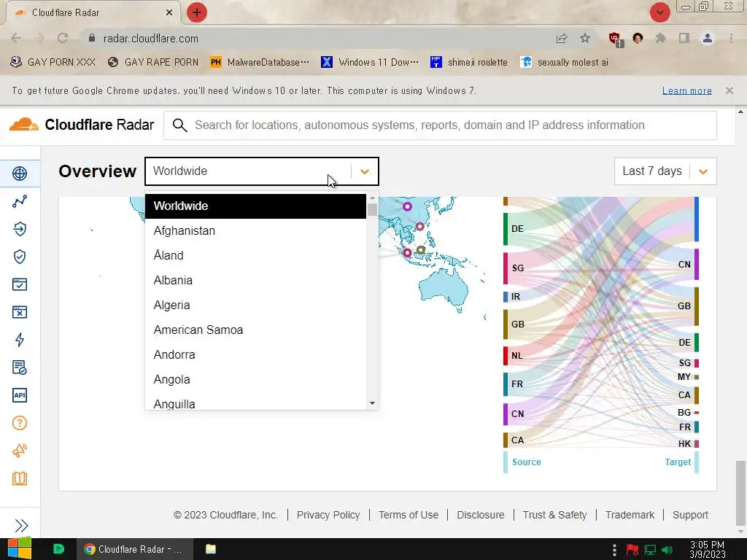Select Angola from the list
747x560 pixels.
[x=255, y=379]
